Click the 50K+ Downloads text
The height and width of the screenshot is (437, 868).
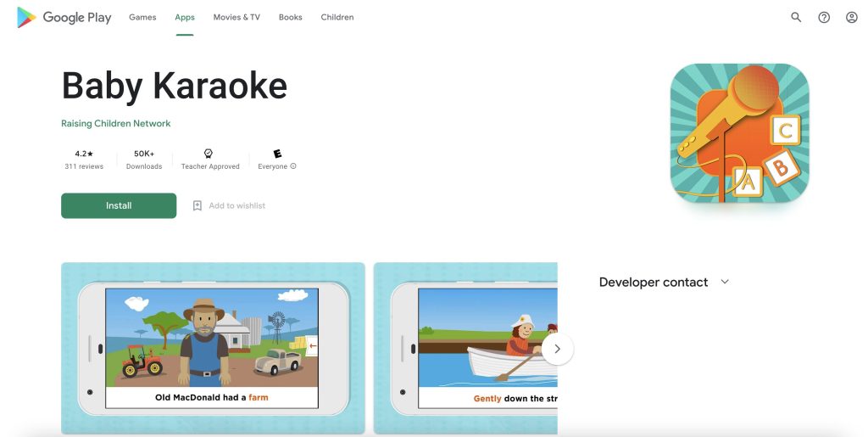[144, 160]
